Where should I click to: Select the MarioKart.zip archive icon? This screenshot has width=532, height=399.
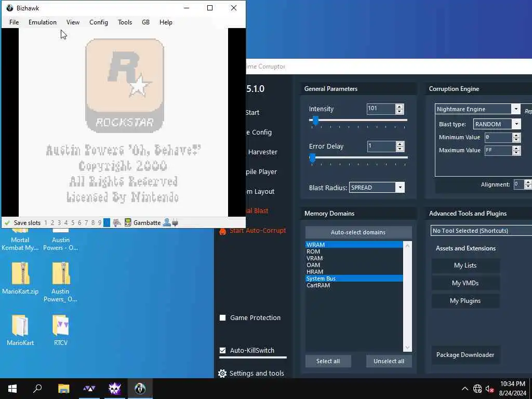coord(20,278)
